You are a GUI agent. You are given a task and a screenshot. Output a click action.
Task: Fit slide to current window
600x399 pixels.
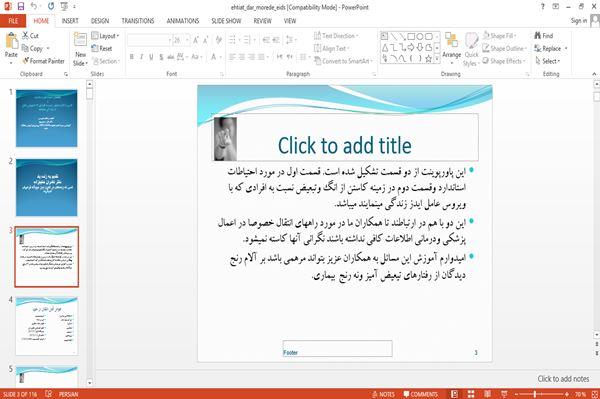click(x=595, y=394)
